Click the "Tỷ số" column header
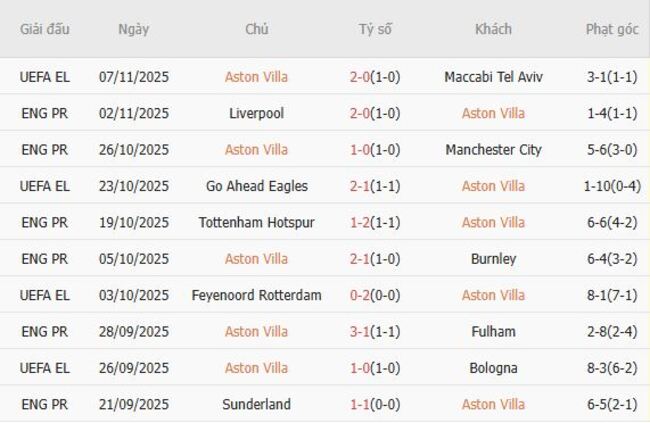 375,29
